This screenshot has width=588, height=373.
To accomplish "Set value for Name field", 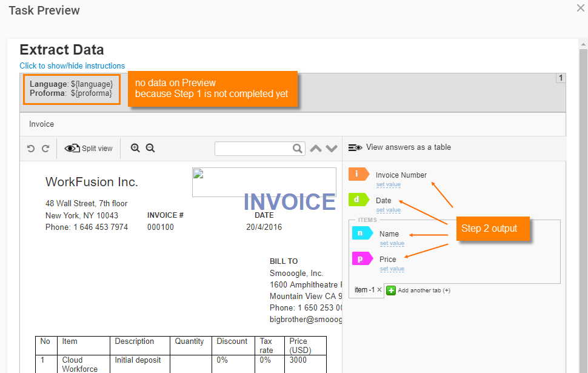I will 392,244.
